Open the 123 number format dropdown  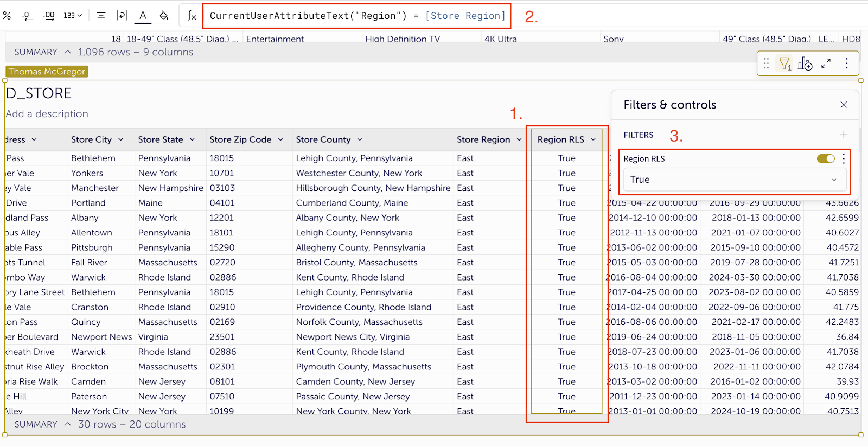(72, 16)
